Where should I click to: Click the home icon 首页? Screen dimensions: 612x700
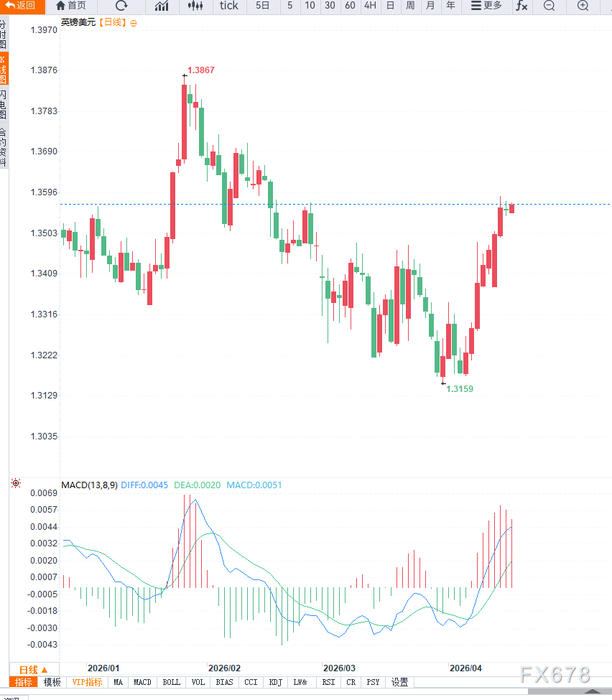[71, 6]
